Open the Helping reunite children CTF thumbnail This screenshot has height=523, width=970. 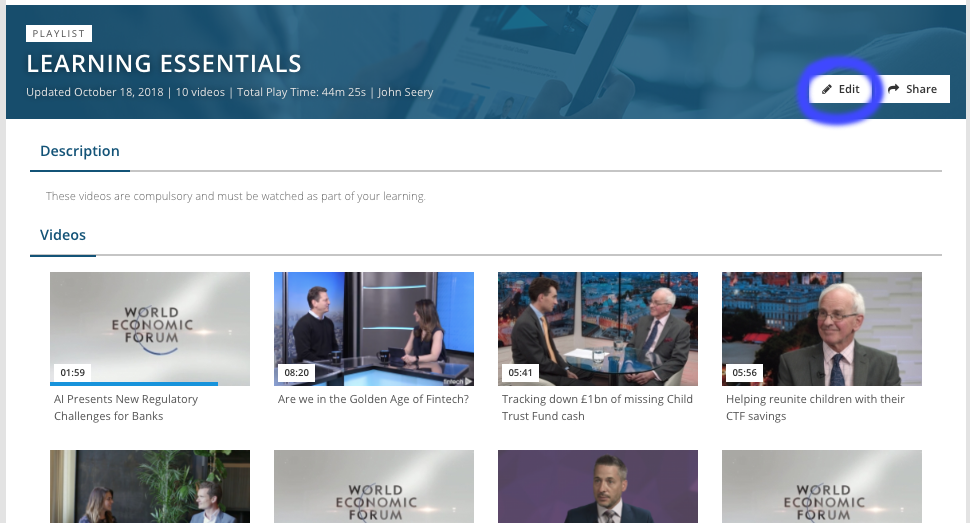[822, 329]
